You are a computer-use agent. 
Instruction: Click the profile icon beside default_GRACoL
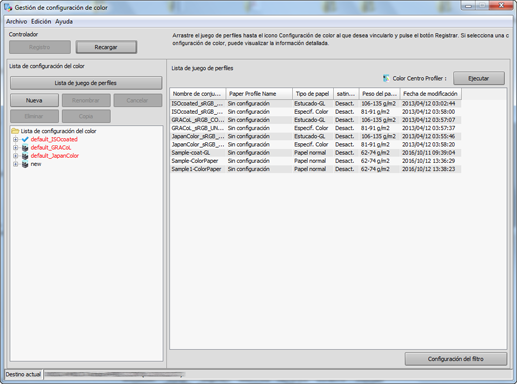click(25, 148)
